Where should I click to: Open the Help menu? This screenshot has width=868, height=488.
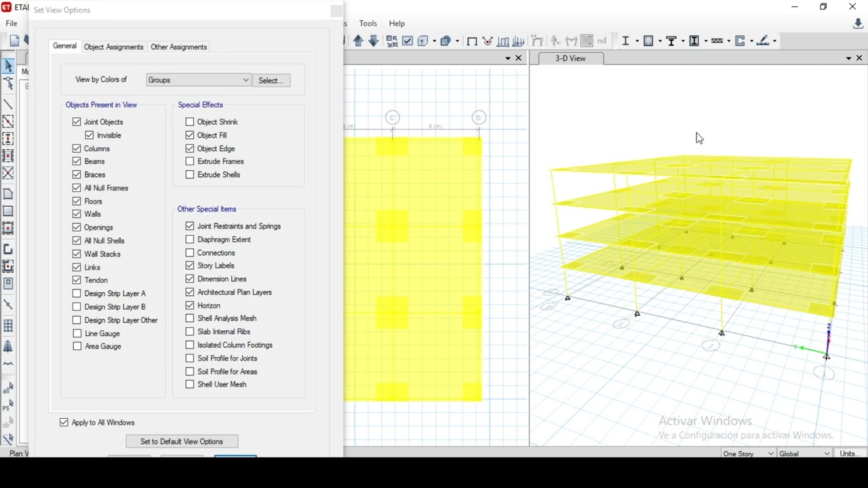click(397, 23)
